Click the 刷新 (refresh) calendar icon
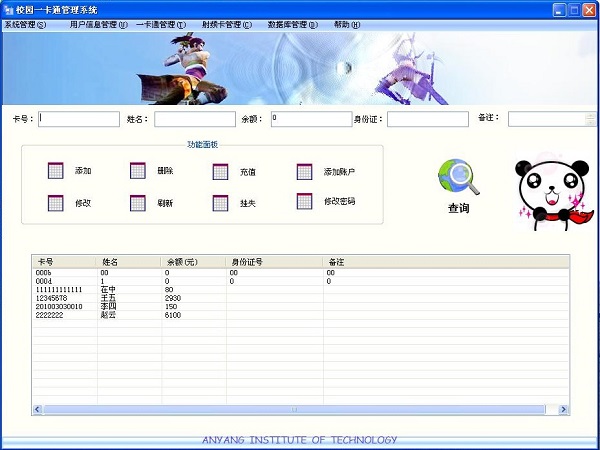600x450 pixels. [138, 203]
